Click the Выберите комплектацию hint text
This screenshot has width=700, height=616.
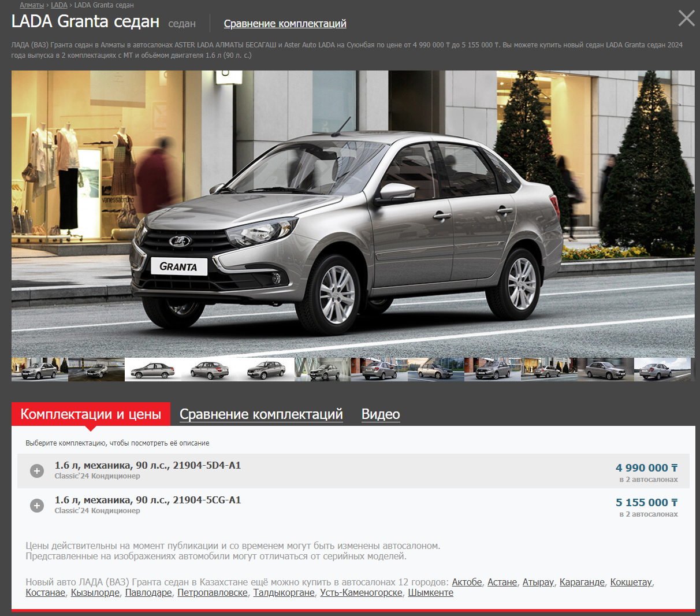point(117,443)
